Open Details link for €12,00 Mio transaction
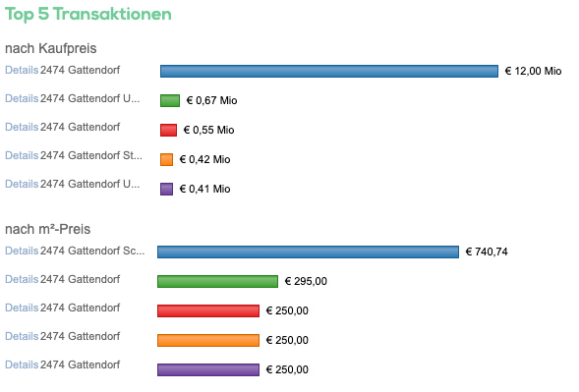Image resolution: width=579 pixels, height=392 pixels. pyautogui.click(x=22, y=70)
